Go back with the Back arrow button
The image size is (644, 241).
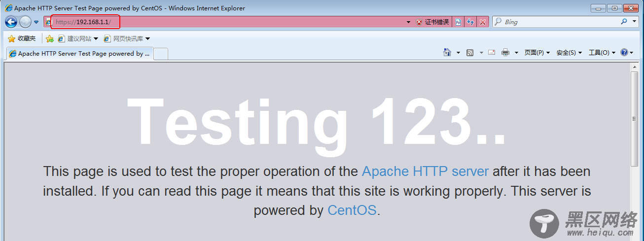tap(11, 22)
